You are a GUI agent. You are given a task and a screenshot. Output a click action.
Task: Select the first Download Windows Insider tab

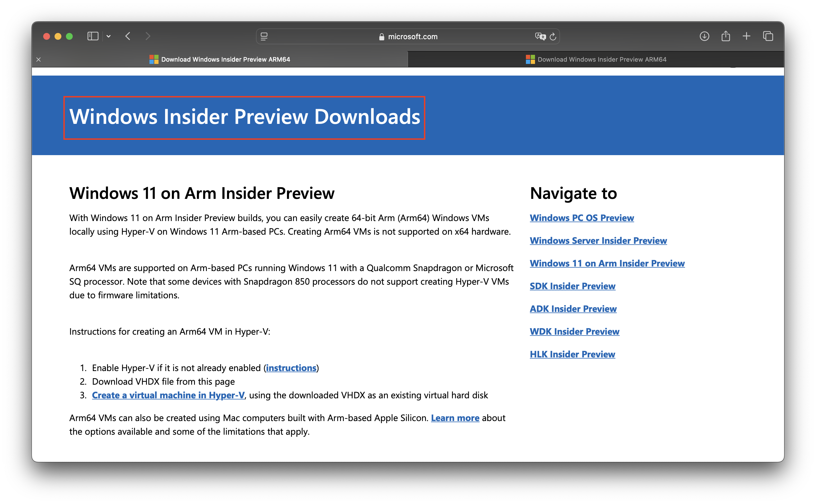click(220, 59)
